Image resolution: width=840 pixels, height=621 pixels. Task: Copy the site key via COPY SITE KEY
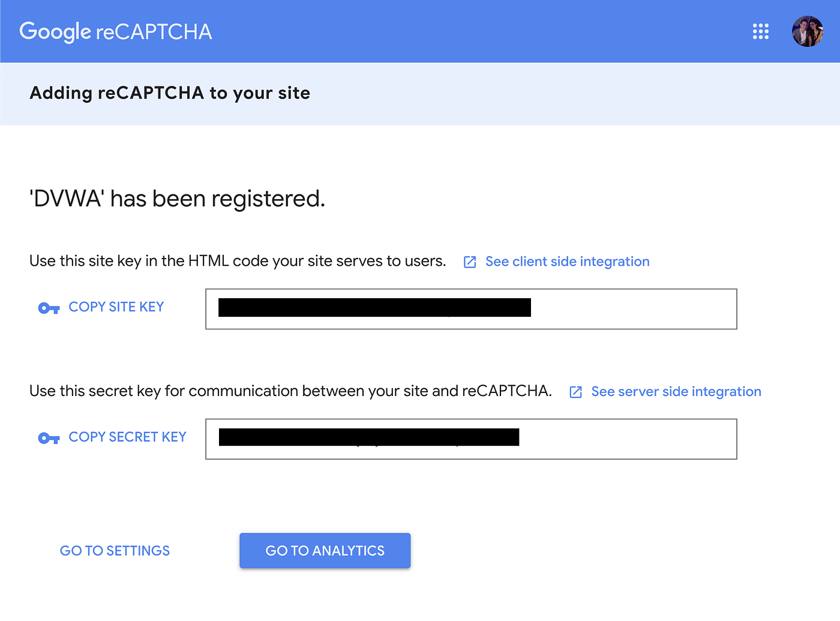point(116,307)
